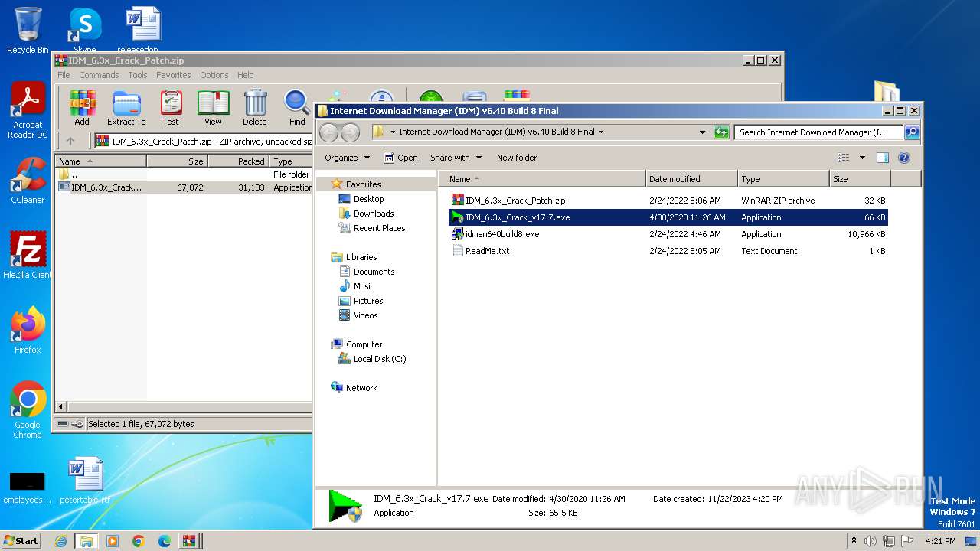
Task: Click New folder button
Action: [x=517, y=158]
